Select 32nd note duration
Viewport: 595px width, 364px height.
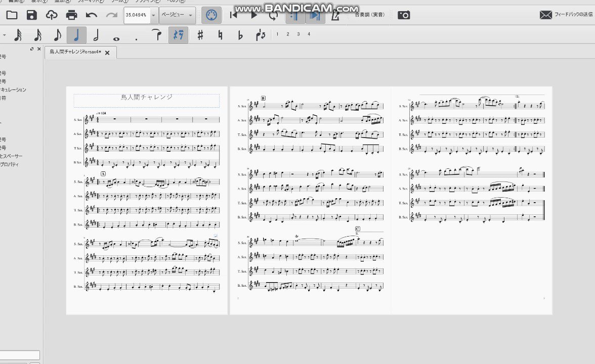coord(17,35)
